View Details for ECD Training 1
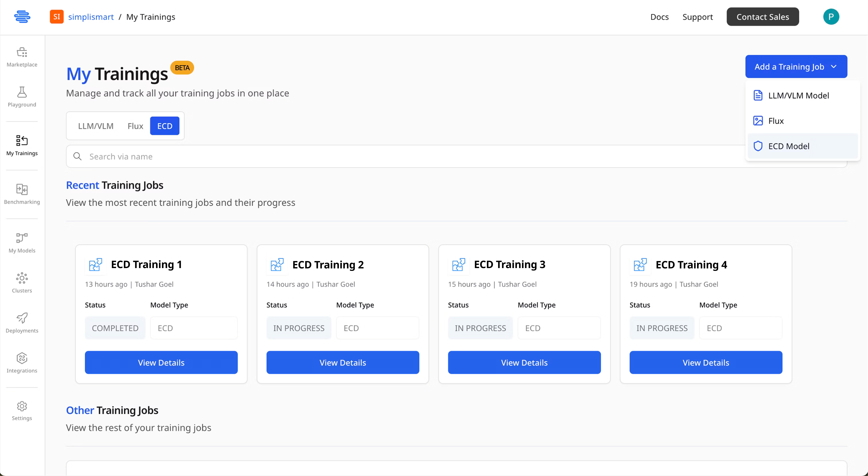This screenshot has height=476, width=868. (x=161, y=362)
